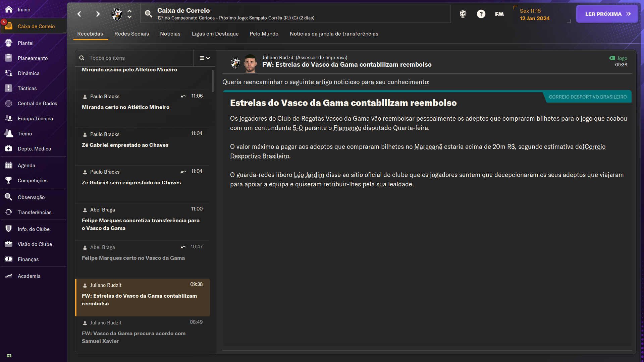Open the inbox filter dropdown
This screenshot has height=362, width=644.
[x=204, y=58]
